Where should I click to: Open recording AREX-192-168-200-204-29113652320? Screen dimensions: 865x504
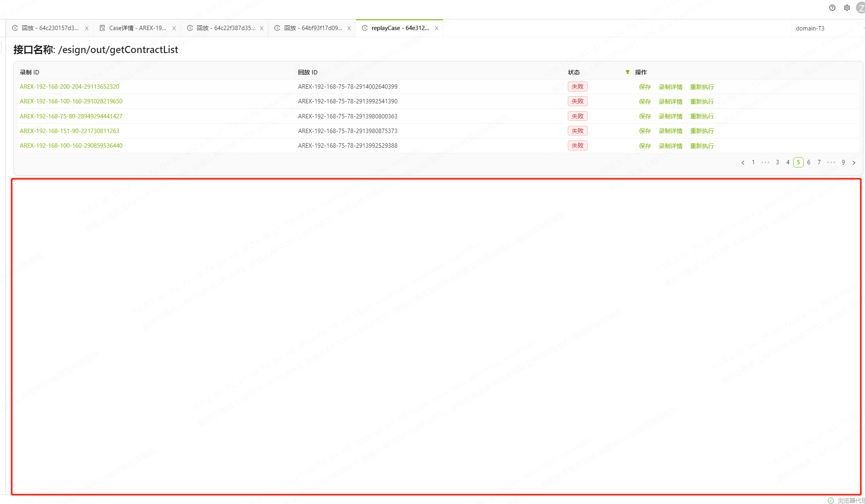tap(69, 86)
